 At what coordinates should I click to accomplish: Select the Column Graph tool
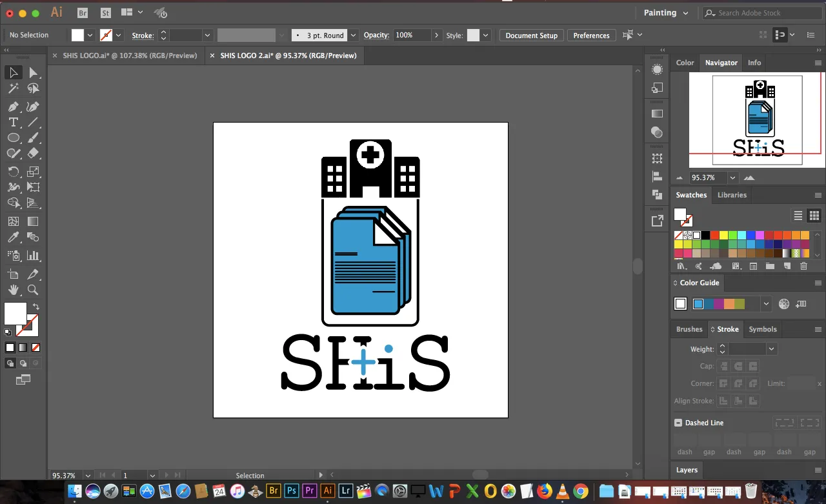(x=33, y=256)
